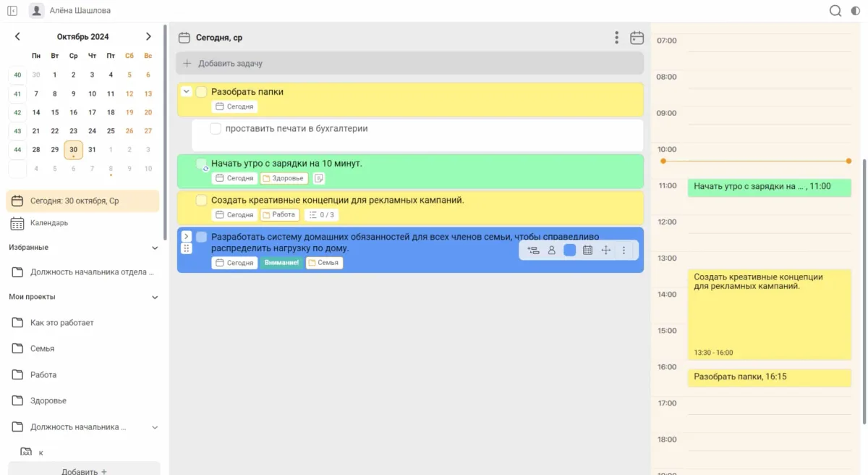Image resolution: width=868 pixels, height=475 pixels.
Task: Click the blue color swatch in the task toolbar
Action: (569, 251)
